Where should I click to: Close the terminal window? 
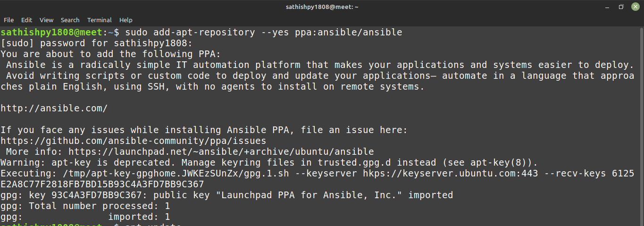click(635, 7)
